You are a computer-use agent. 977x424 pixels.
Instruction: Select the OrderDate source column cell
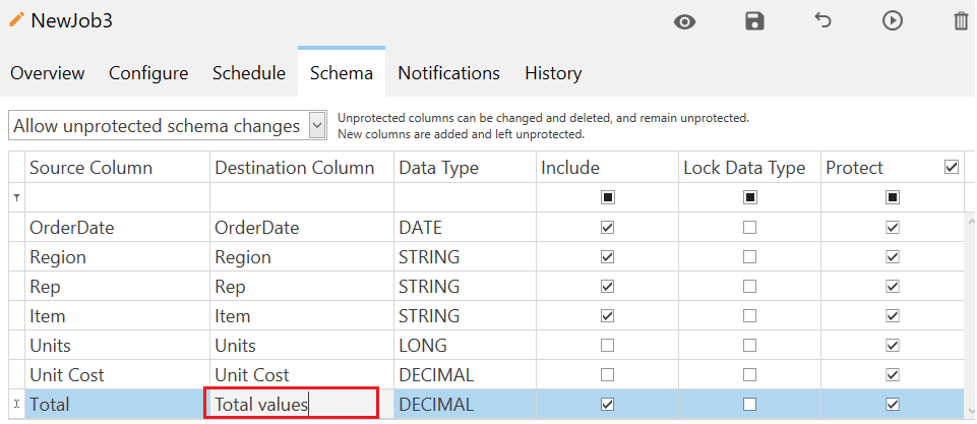click(x=117, y=228)
